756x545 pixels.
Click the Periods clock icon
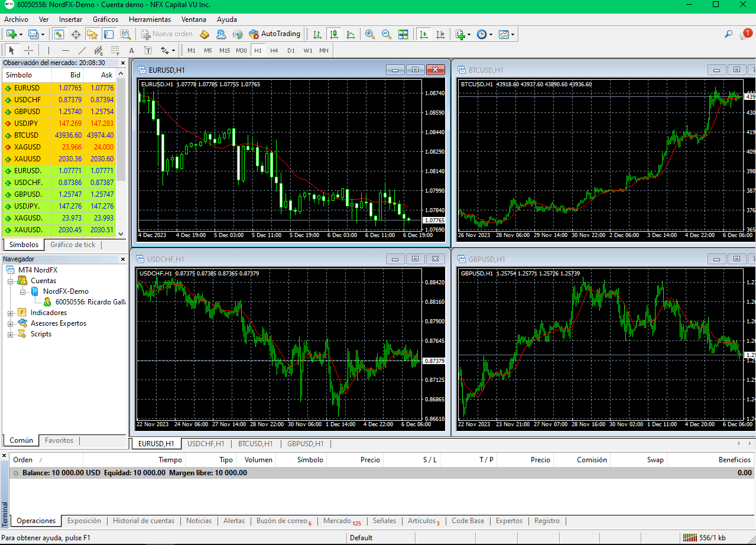(x=482, y=34)
